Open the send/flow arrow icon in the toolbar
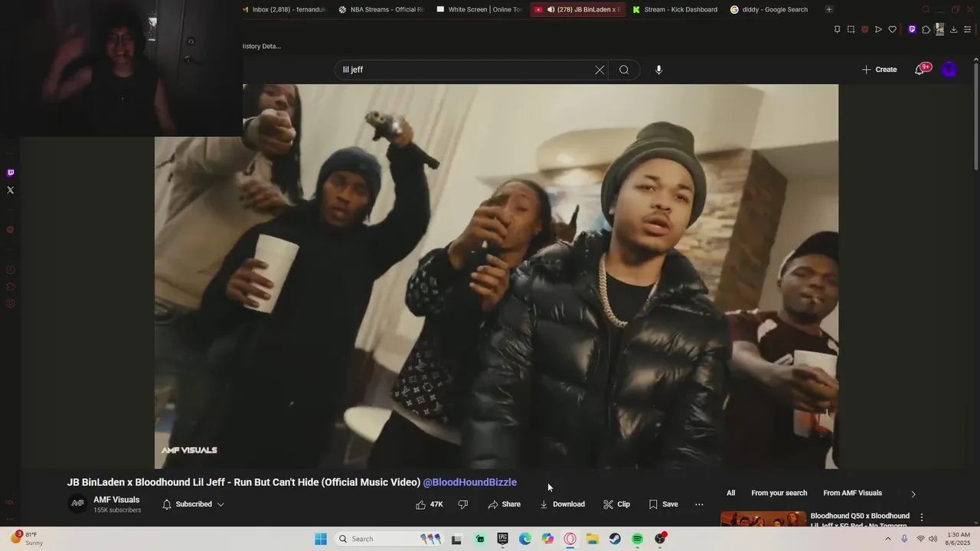The image size is (980, 551). [x=878, y=29]
